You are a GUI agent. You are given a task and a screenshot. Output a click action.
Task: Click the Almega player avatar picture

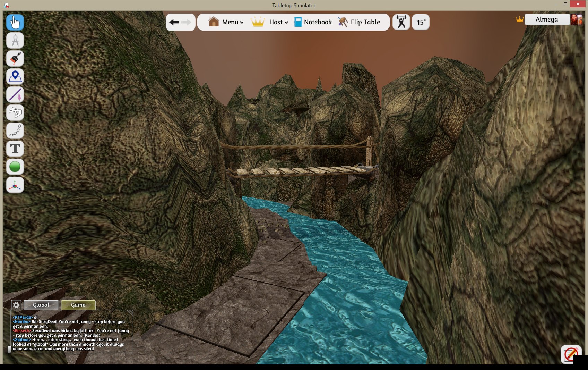tap(577, 19)
